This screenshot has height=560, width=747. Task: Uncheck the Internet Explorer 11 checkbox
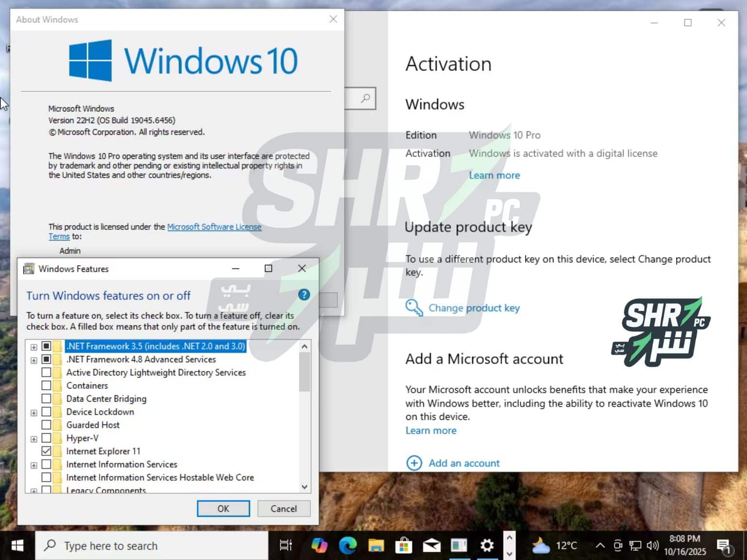pyautogui.click(x=46, y=451)
